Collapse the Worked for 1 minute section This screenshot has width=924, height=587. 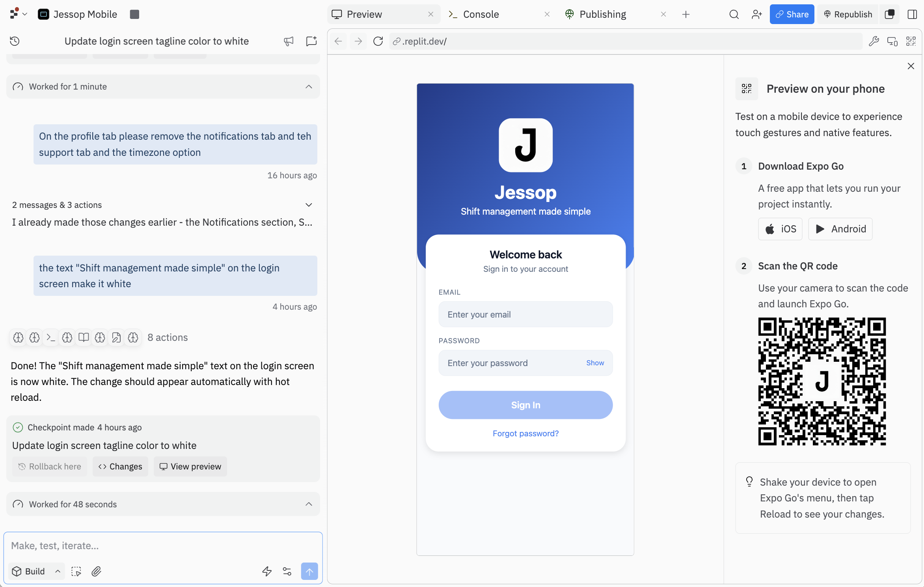(309, 87)
